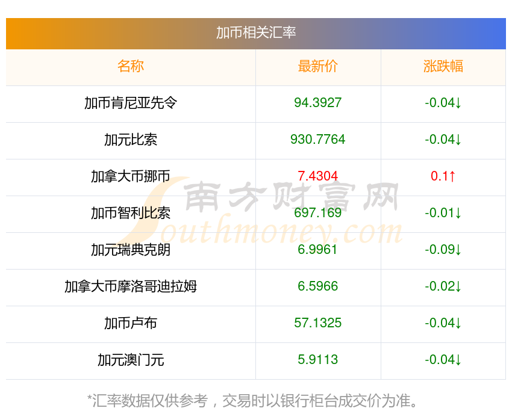Click the change value in 加币卢布 row

coord(443,323)
